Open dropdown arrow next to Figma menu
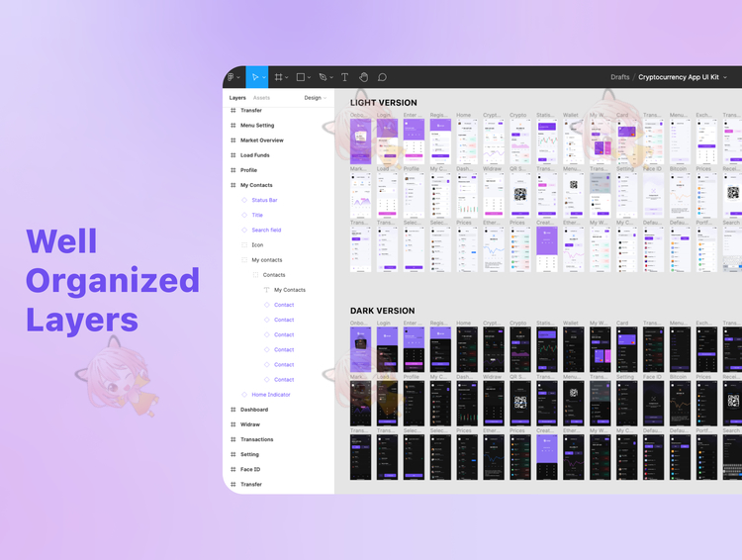This screenshot has width=742, height=560. coord(238,77)
